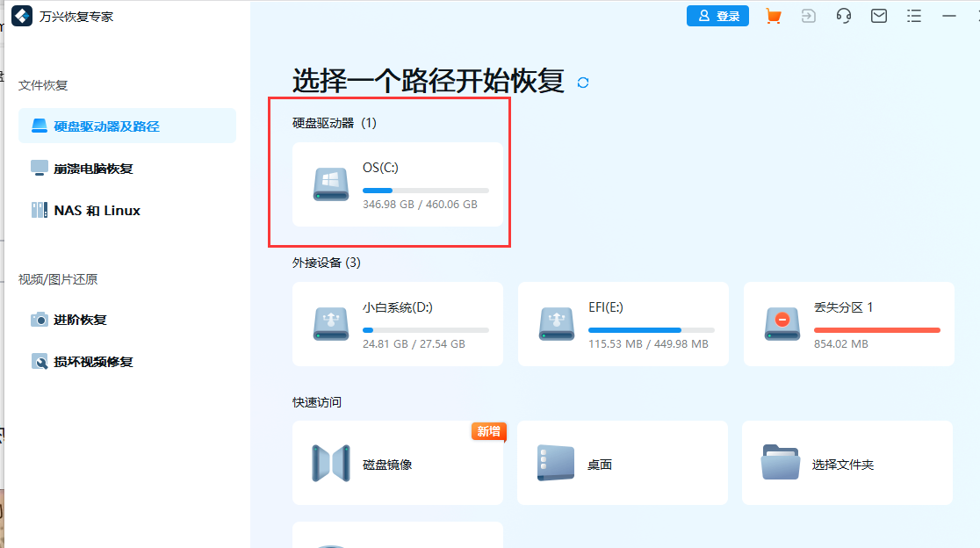980x548 pixels.
Task: Click the list menu icon in titlebar
Action: [x=913, y=16]
